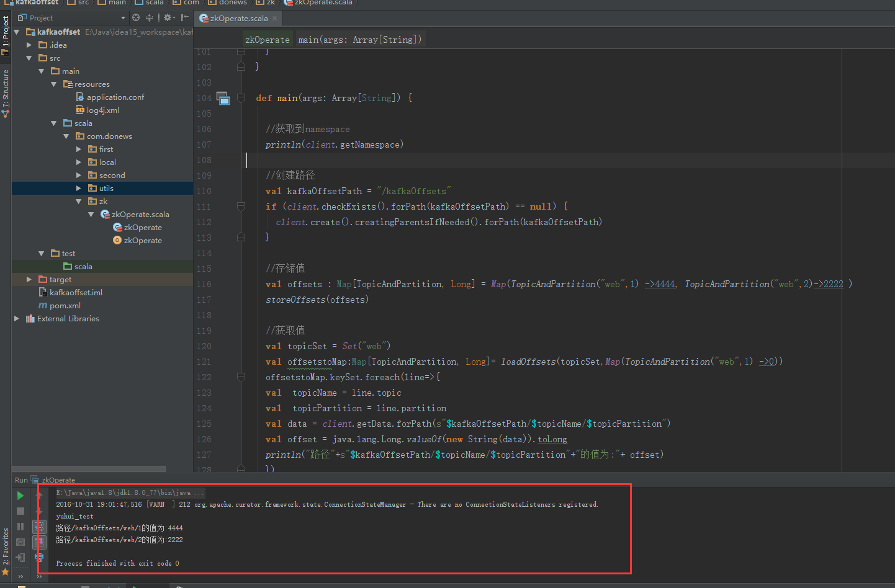Collapse the kafkaoffset root node
This screenshot has width=895, height=588.
click(17, 32)
